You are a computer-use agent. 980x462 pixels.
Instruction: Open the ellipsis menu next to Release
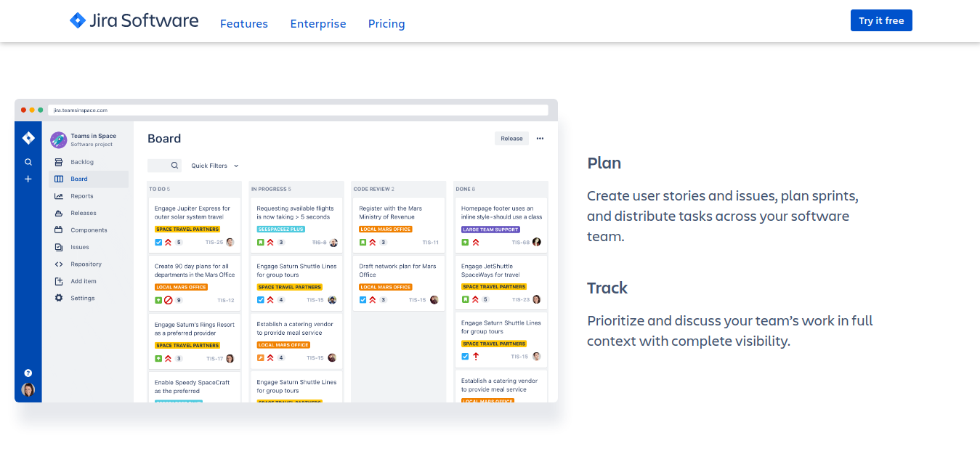click(540, 138)
